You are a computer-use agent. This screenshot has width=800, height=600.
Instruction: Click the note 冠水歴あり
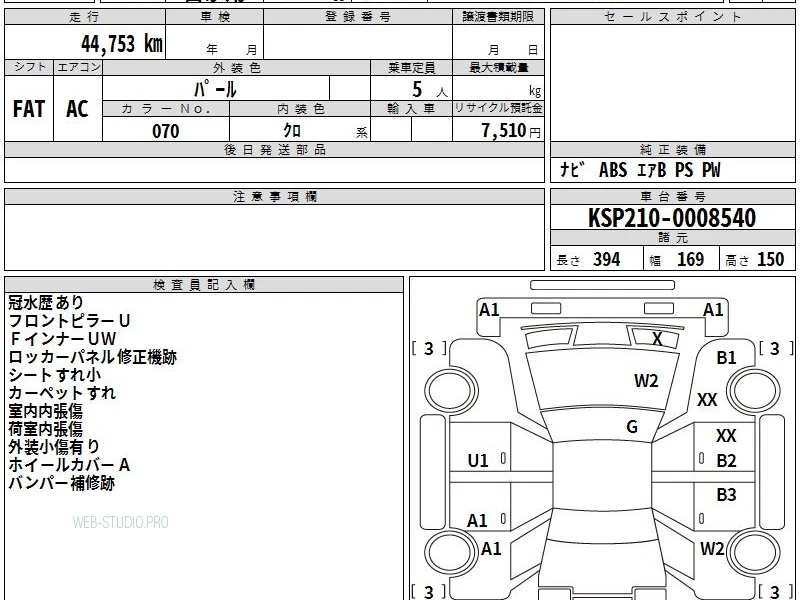pos(46,303)
